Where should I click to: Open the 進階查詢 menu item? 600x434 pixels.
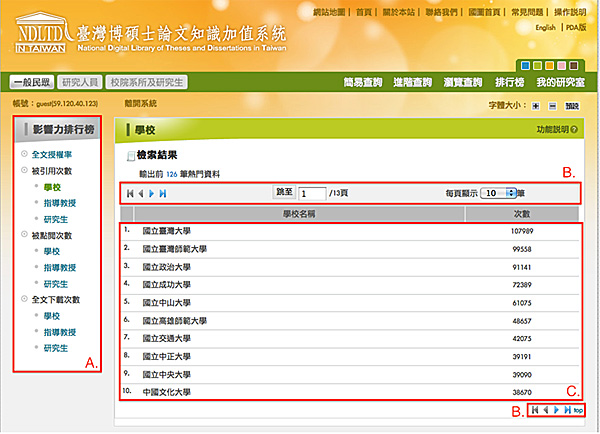(x=413, y=82)
